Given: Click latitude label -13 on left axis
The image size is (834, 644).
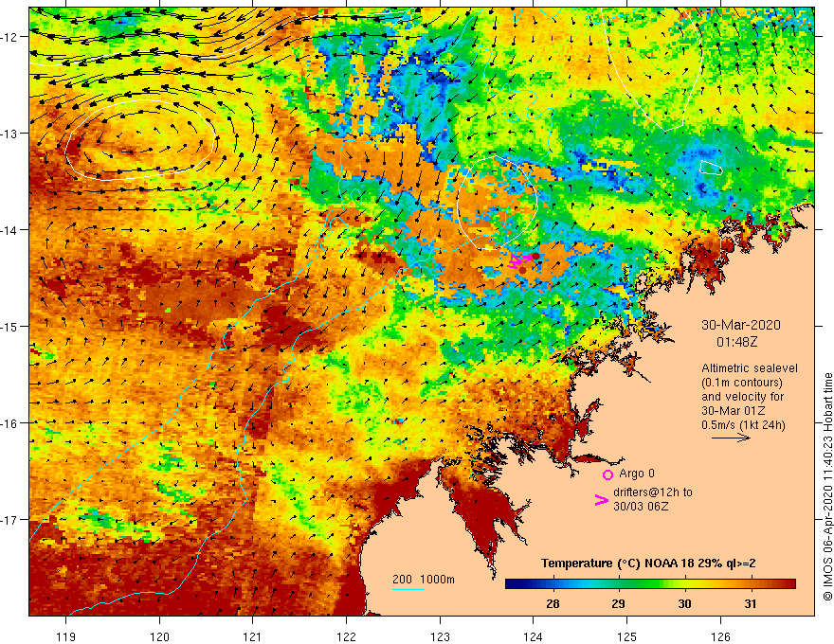Looking at the screenshot, I should click(9, 134).
